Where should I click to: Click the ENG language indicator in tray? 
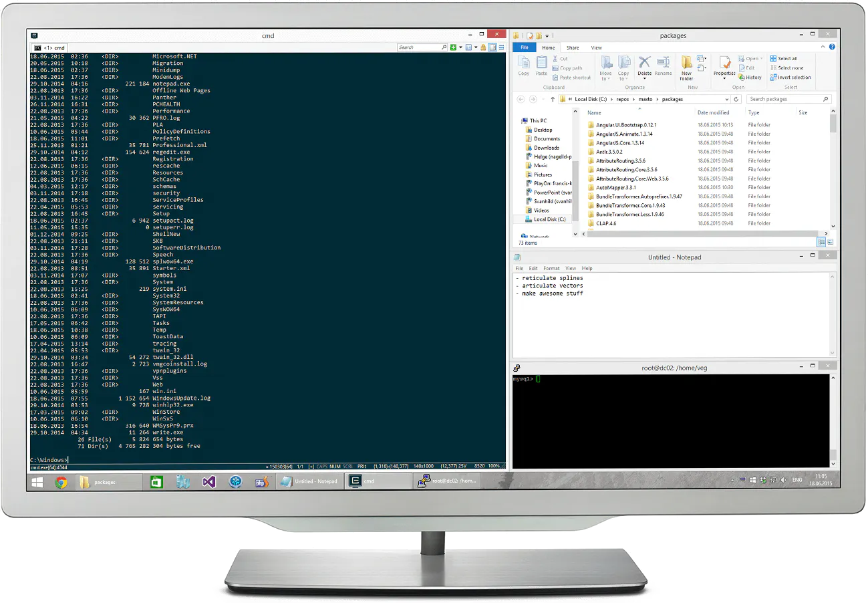797,480
